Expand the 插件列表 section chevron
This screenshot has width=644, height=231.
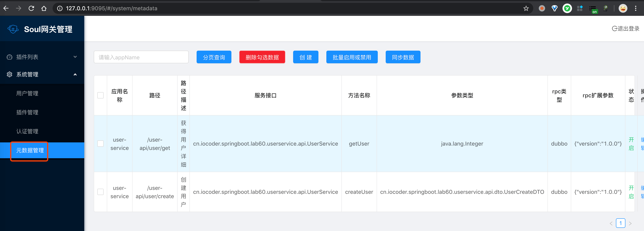pos(75,57)
